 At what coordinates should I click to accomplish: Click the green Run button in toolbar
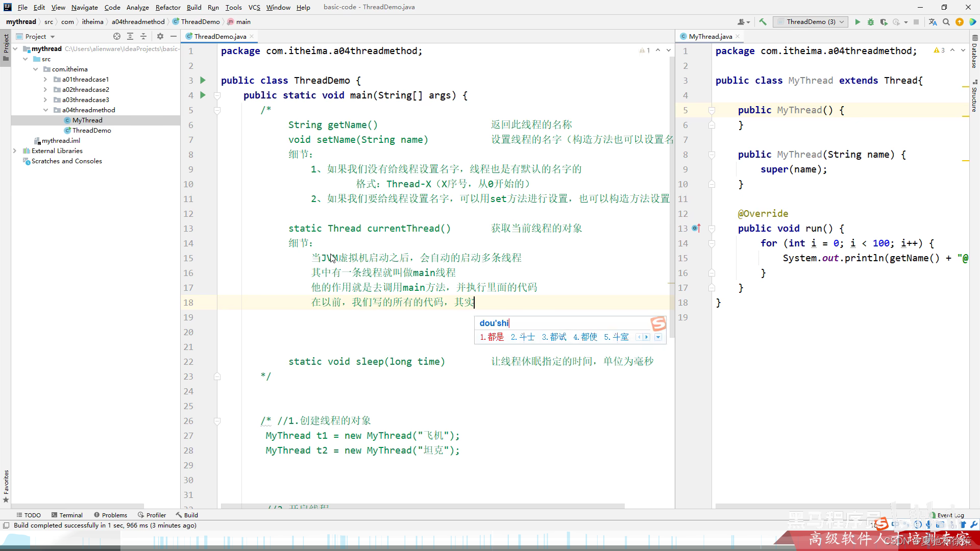click(857, 22)
